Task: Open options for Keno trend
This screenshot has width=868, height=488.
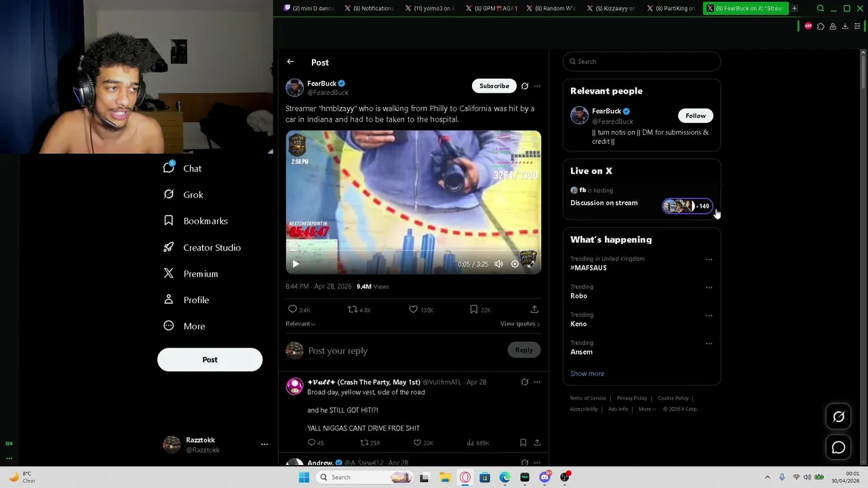Action: click(709, 315)
